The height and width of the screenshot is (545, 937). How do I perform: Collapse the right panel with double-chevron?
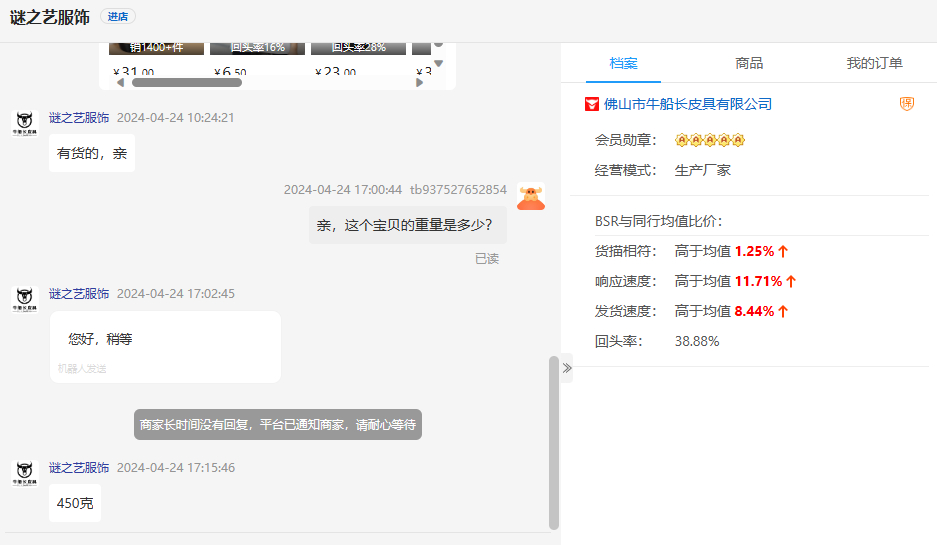point(567,367)
